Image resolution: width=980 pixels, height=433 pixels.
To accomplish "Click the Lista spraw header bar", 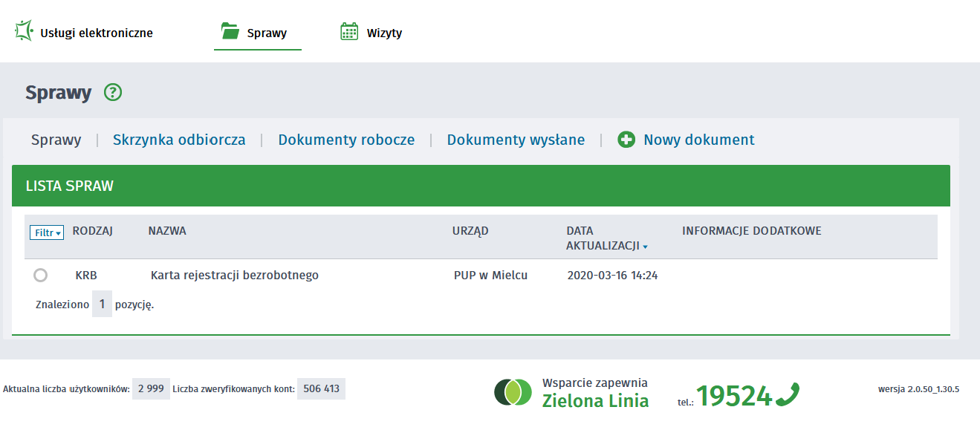I will coord(481,186).
